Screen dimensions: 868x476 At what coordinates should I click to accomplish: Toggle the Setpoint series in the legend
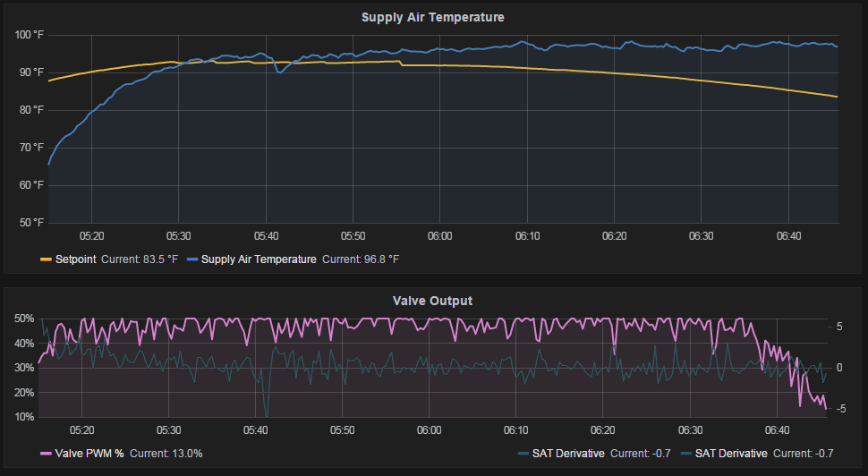coord(76,259)
